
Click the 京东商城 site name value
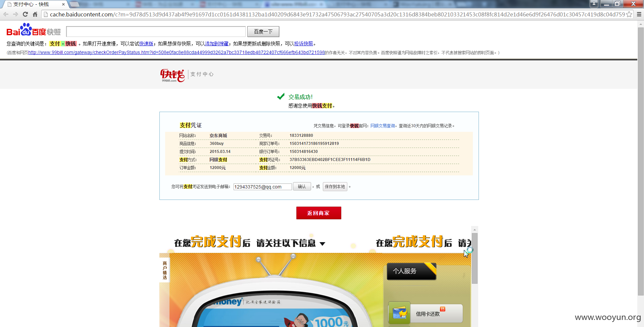tap(218, 135)
